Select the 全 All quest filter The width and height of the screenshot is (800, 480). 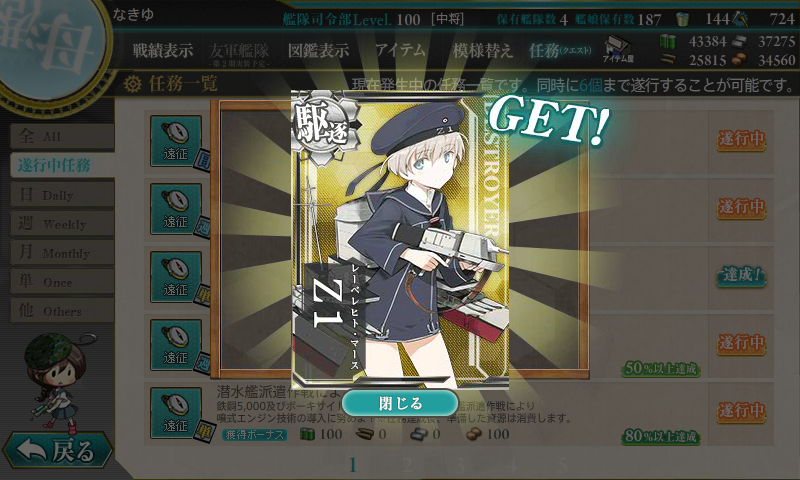point(62,136)
